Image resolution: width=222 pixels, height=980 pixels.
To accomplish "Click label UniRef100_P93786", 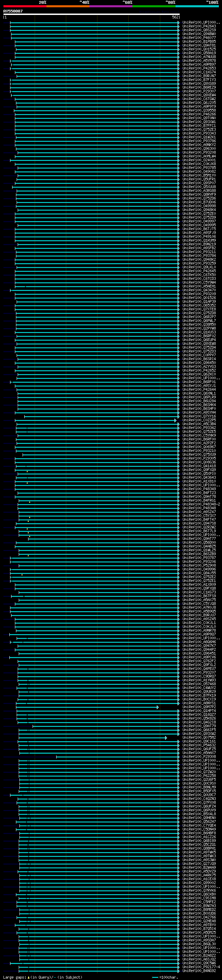I will coord(199,141).
